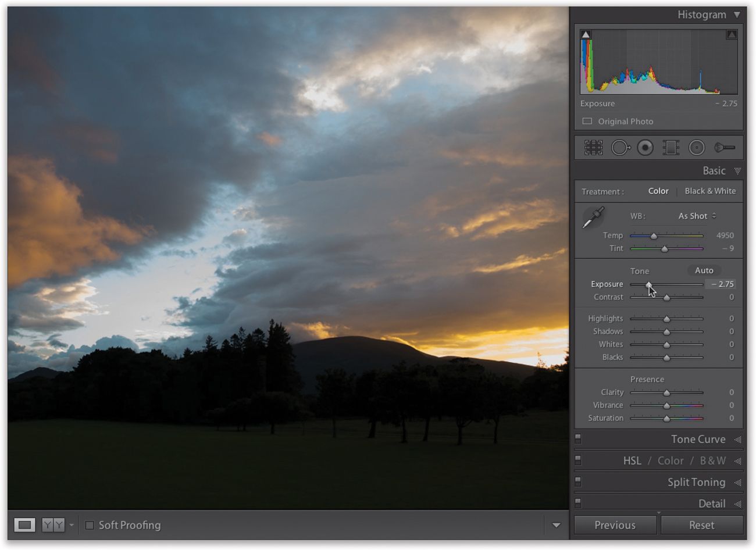The height and width of the screenshot is (550, 756).
Task: Select the Adjustment Brush tool
Action: point(725,148)
